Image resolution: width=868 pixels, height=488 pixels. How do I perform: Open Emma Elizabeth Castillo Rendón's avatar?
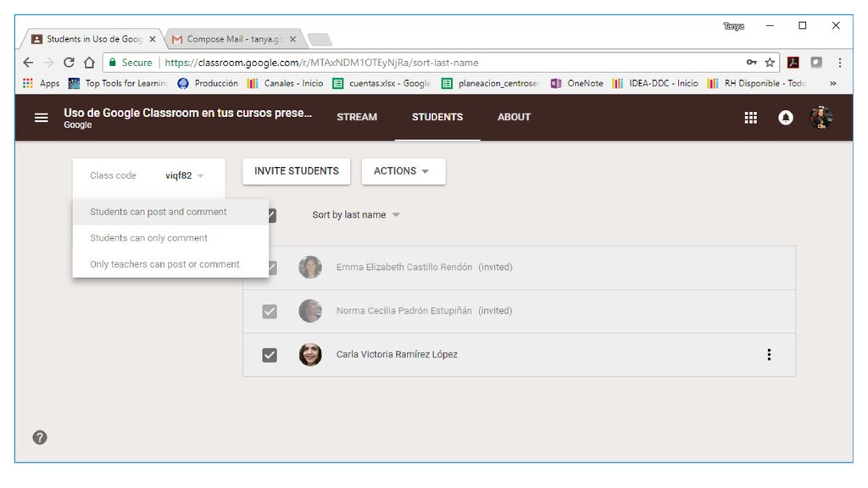pyautogui.click(x=310, y=267)
